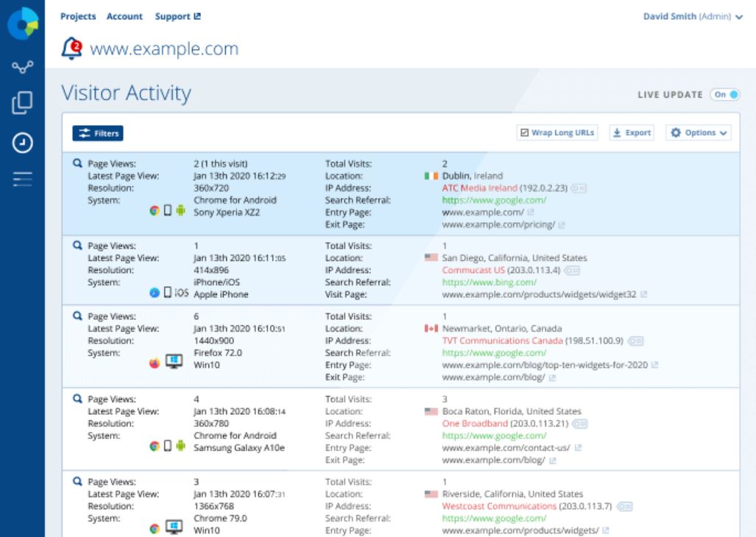Click the Export button
Screen dimensions: 756x537
tap(633, 132)
